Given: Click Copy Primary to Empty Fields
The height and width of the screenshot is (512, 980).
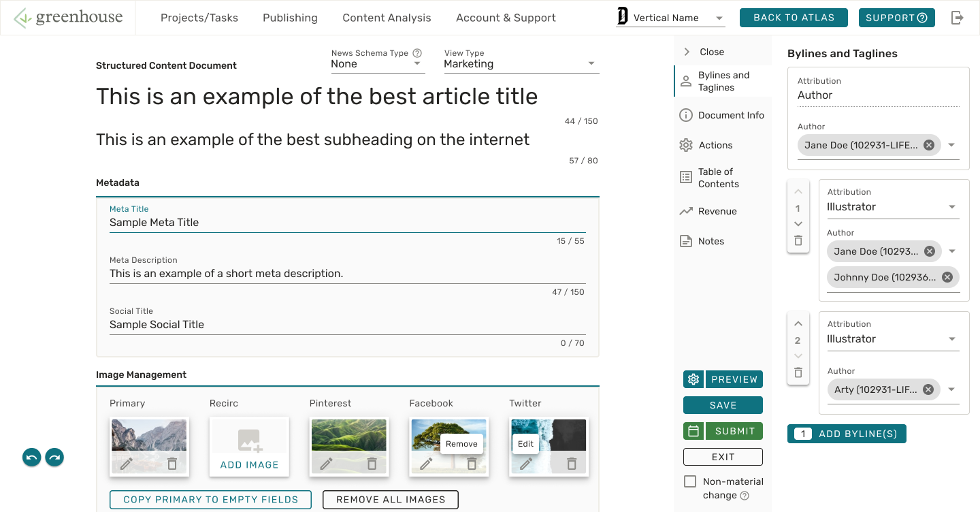Looking at the screenshot, I should coord(210,500).
